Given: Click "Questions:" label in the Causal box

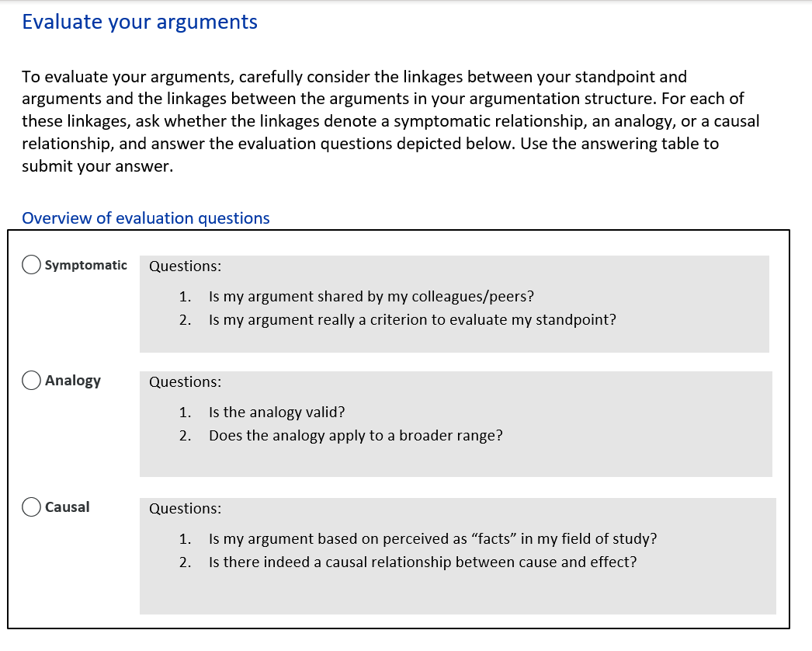Looking at the screenshot, I should tap(185, 509).
